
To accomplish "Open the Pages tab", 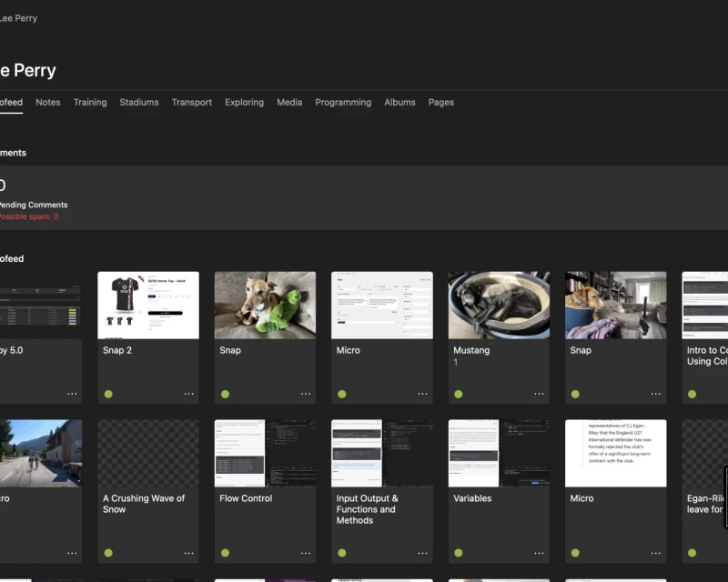I will 441,102.
